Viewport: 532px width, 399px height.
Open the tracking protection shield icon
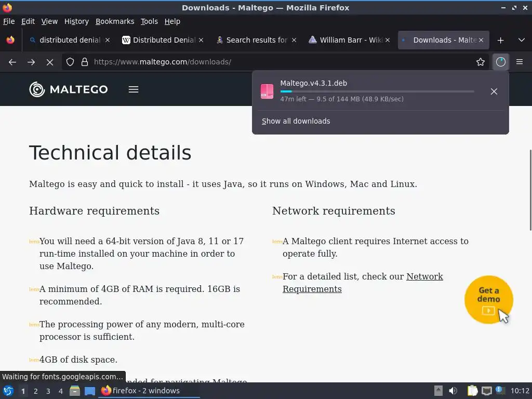(x=70, y=62)
